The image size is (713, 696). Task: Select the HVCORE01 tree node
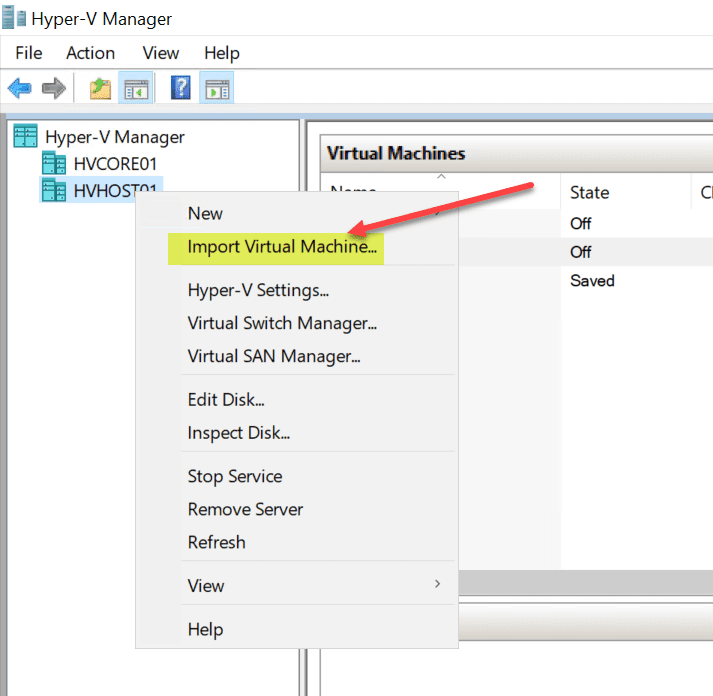[115, 164]
